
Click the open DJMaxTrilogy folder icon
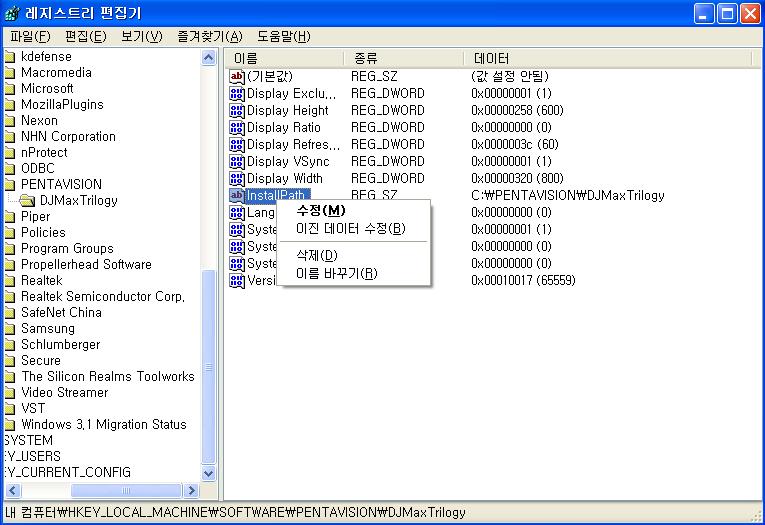[27, 201]
